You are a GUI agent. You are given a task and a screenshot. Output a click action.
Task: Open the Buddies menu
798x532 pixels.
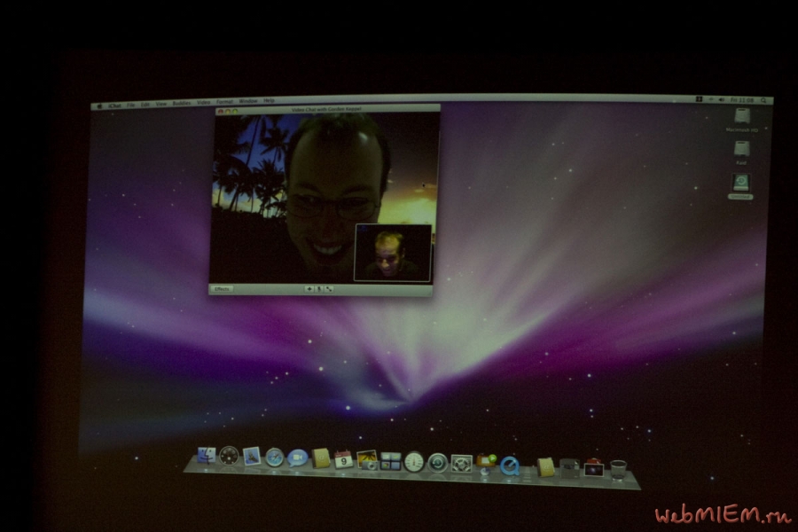181,104
